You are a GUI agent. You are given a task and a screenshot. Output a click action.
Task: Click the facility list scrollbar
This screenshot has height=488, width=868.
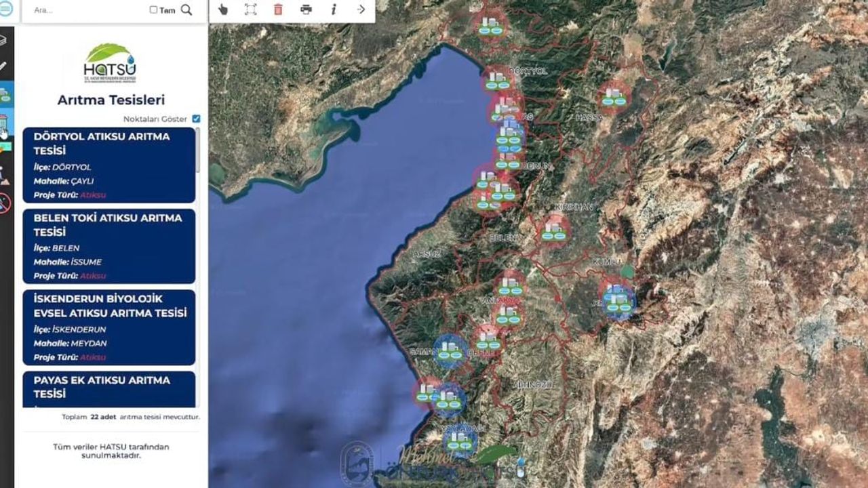tap(198, 150)
